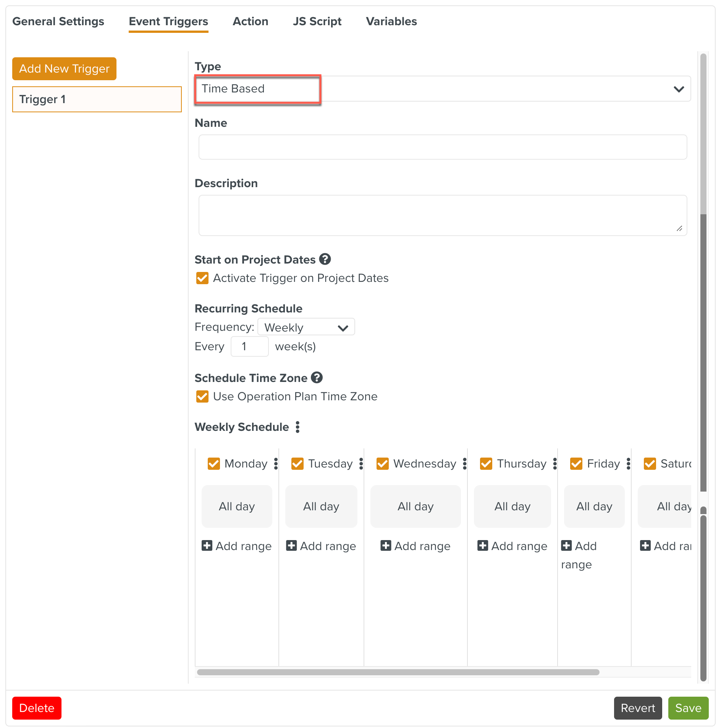Click the plus icon under Thursday

coord(483,545)
